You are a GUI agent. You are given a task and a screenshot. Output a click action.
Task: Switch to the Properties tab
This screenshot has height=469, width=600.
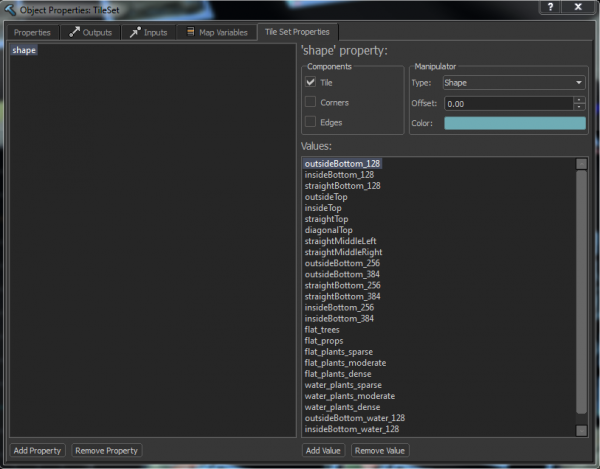pyautogui.click(x=32, y=33)
